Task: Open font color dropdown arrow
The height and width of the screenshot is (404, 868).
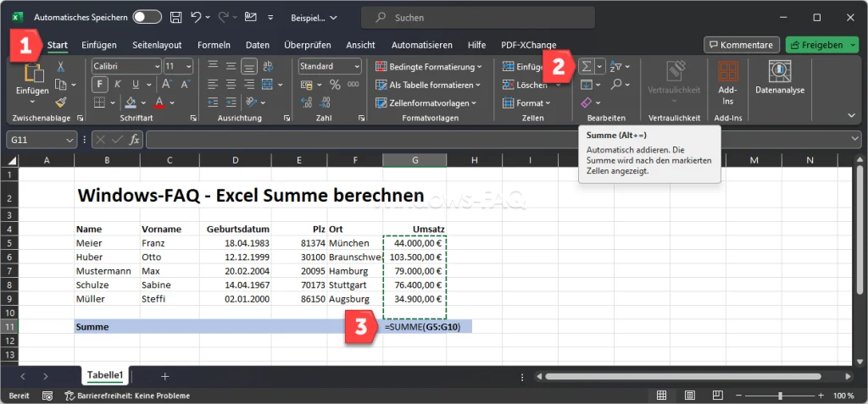Action: pyautogui.click(x=172, y=102)
